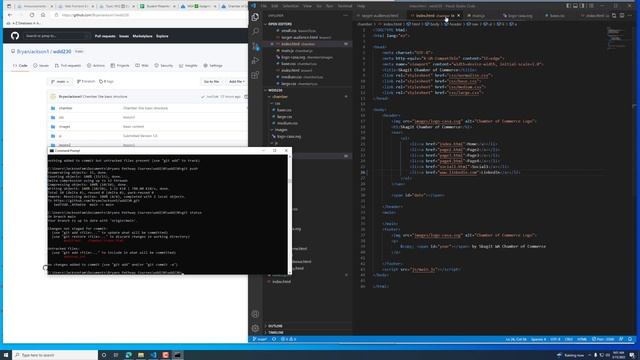Click the Go to file button
The image size is (640, 360).
coord(211,82)
